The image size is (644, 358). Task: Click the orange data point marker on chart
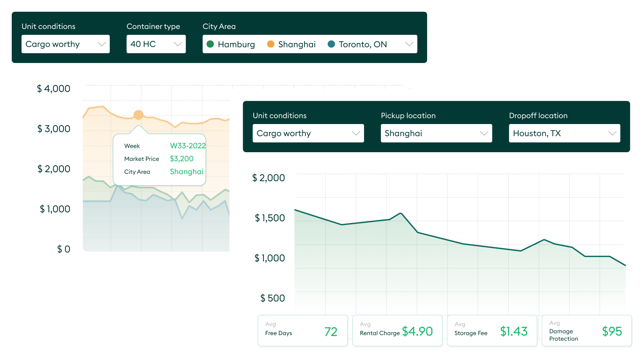[x=139, y=115]
